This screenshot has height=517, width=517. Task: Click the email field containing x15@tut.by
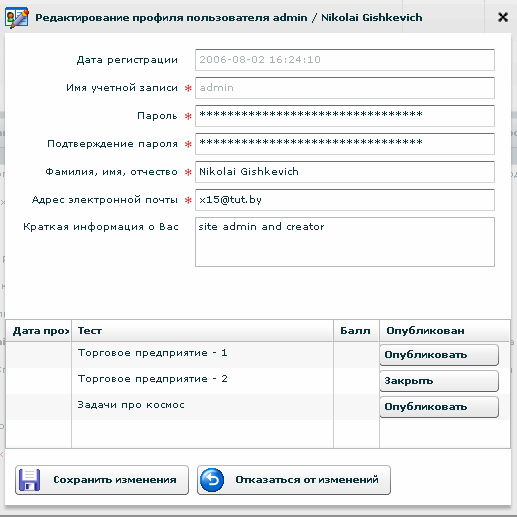[345, 200]
